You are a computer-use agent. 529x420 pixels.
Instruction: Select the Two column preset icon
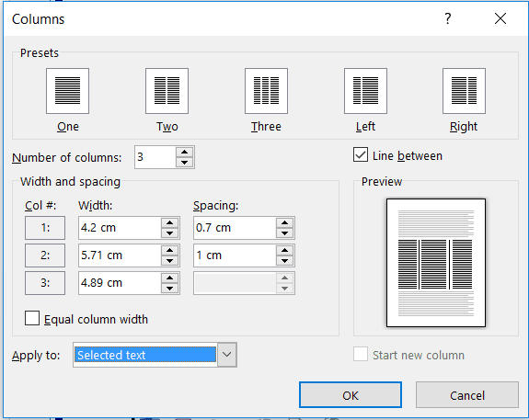point(167,91)
